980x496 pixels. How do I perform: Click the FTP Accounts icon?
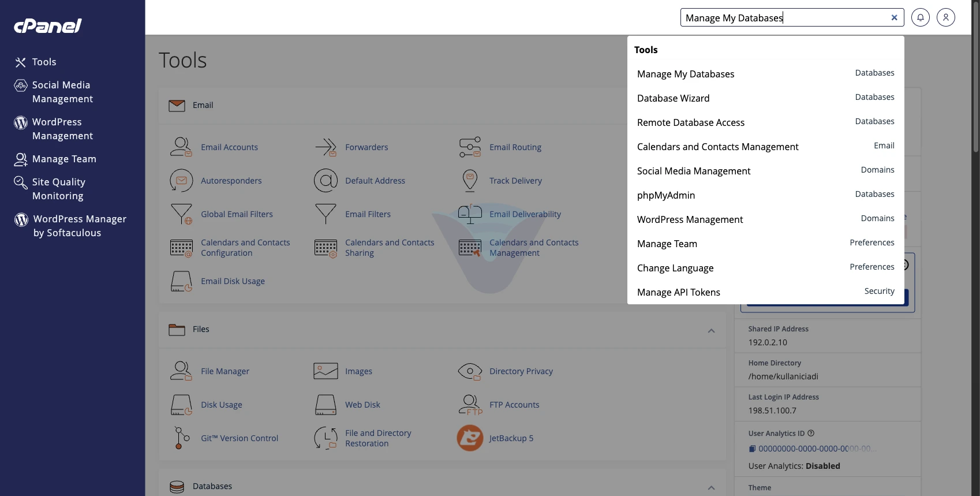click(470, 405)
